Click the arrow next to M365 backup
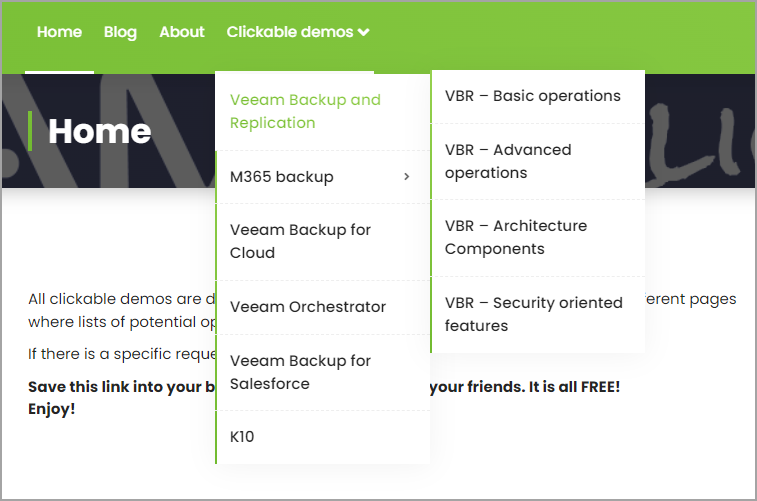 click(x=407, y=177)
